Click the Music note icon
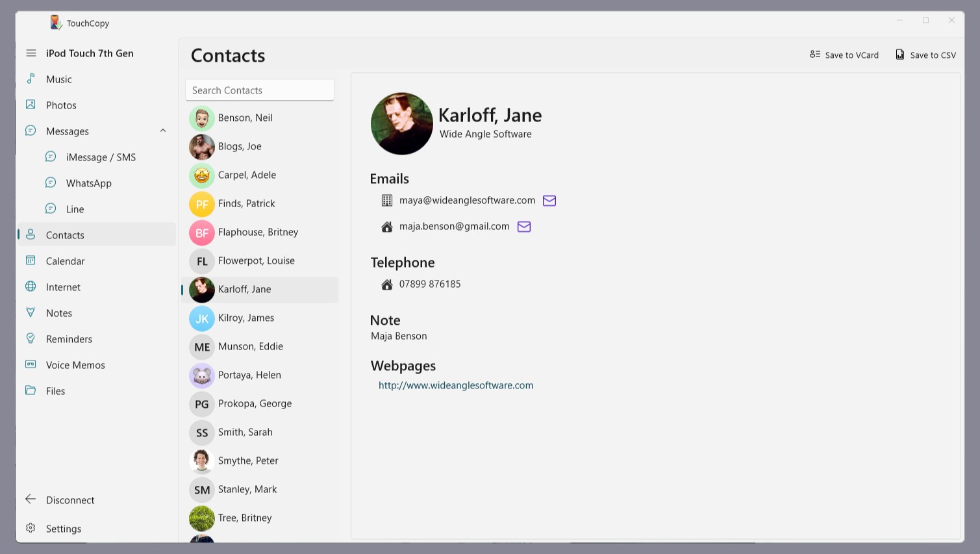980x554 pixels. 31,79
